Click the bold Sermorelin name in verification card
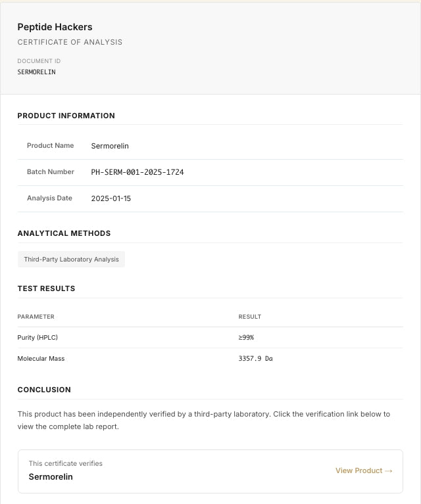421x504 pixels. click(51, 476)
